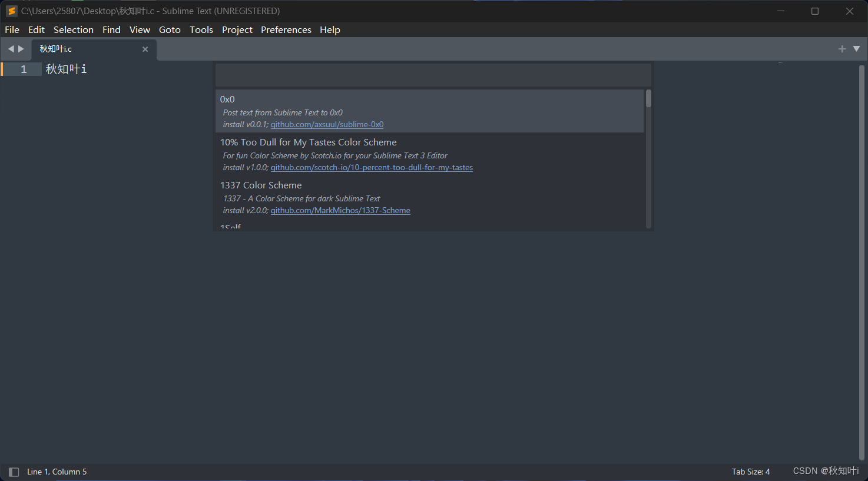Image resolution: width=868 pixels, height=481 pixels.
Task: Click description 'Post text from Sublime Text to 0x0'
Action: (x=283, y=113)
